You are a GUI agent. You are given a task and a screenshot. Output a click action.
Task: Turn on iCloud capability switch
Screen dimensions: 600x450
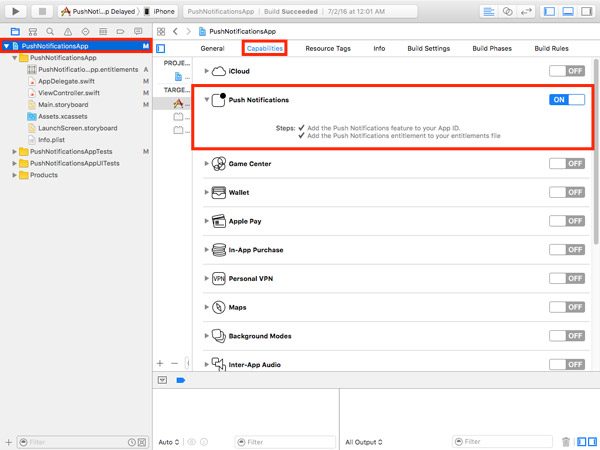(567, 71)
